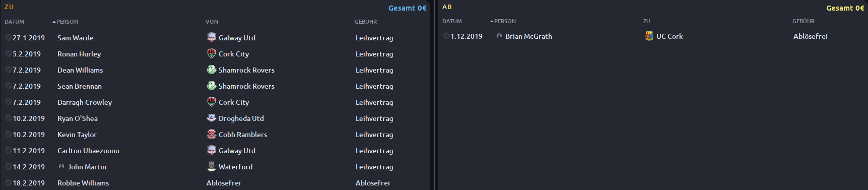Sort incoming transfers by the DATUM column
This screenshot has height=190, width=868.
[x=14, y=22]
